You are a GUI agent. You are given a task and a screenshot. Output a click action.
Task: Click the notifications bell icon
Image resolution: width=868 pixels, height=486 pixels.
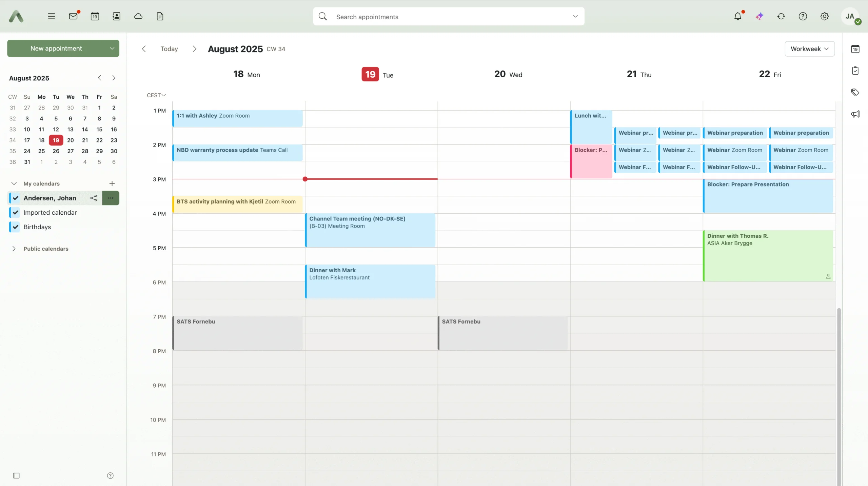(737, 16)
